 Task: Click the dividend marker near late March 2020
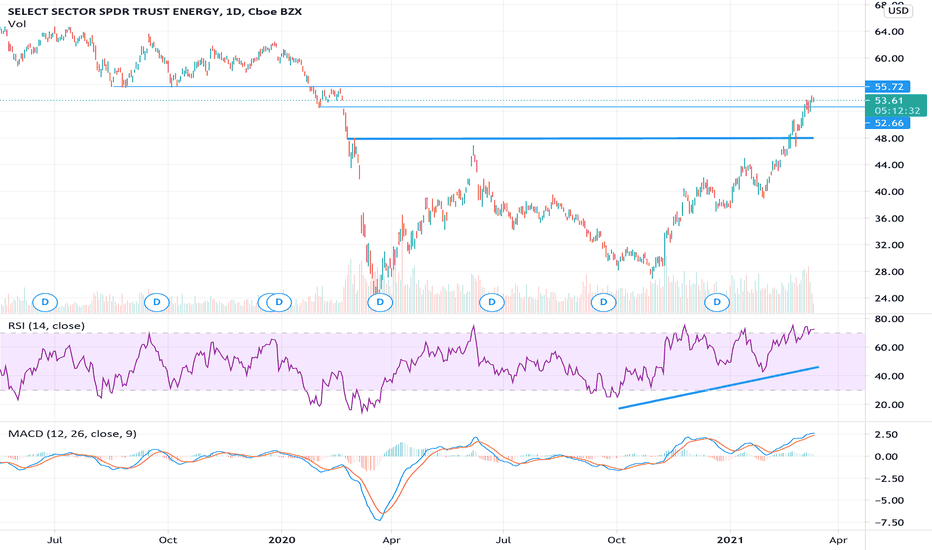click(x=380, y=302)
